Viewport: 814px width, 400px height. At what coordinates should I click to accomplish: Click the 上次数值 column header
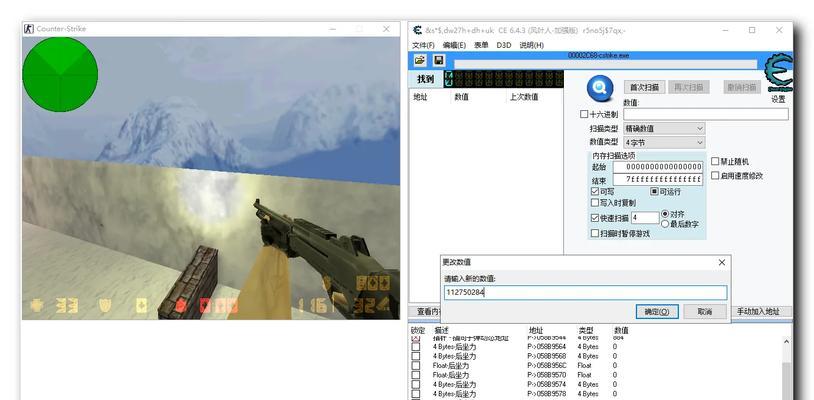click(x=524, y=96)
